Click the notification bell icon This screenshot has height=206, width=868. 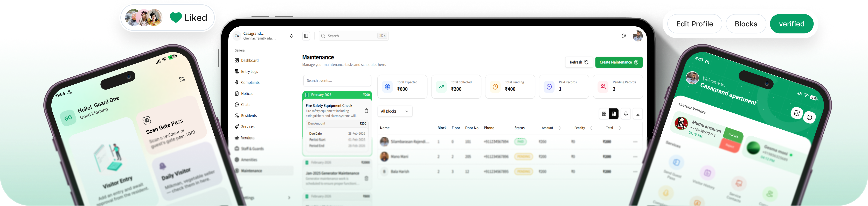pos(626,114)
